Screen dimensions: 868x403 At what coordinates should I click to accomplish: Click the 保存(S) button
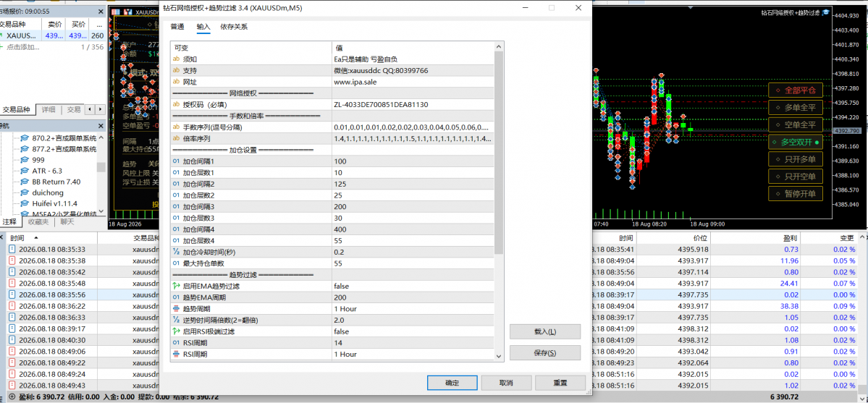point(544,353)
